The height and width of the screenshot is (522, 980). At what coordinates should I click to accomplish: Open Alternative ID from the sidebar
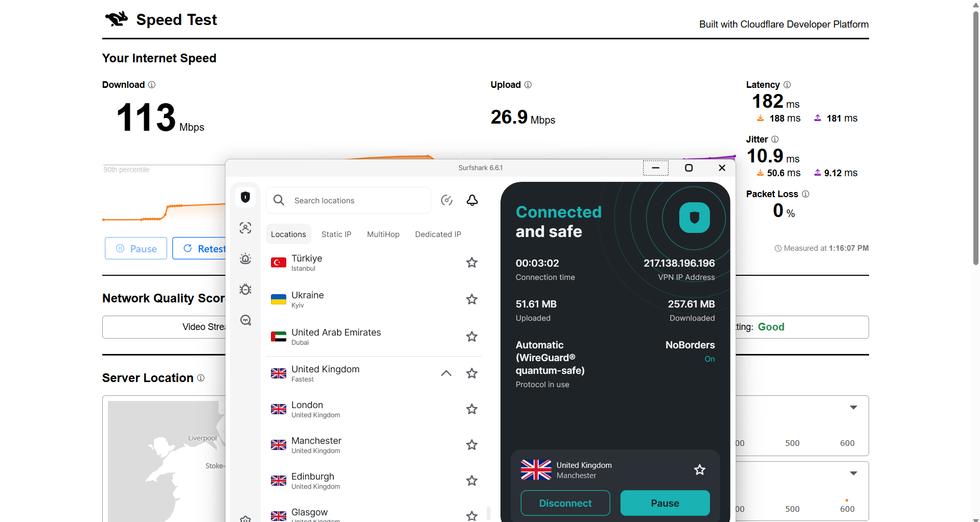coord(245,228)
